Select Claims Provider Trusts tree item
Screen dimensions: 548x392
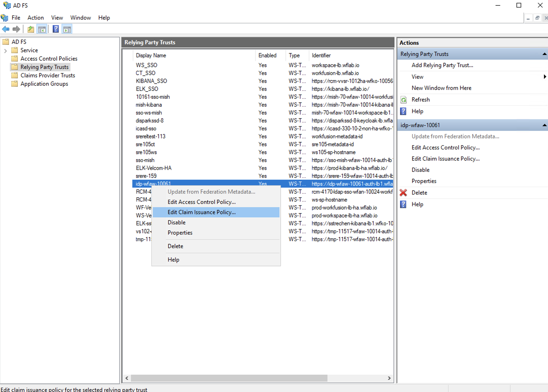tap(48, 75)
